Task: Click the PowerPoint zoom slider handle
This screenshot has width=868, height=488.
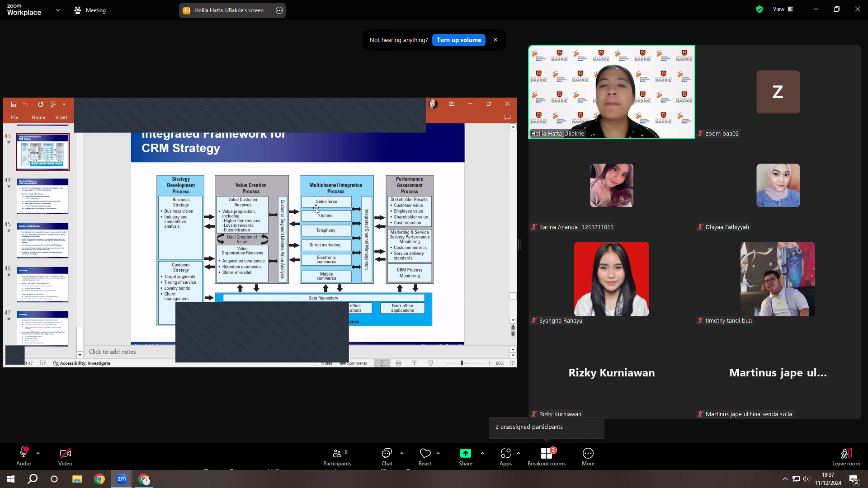Action: coord(462,363)
